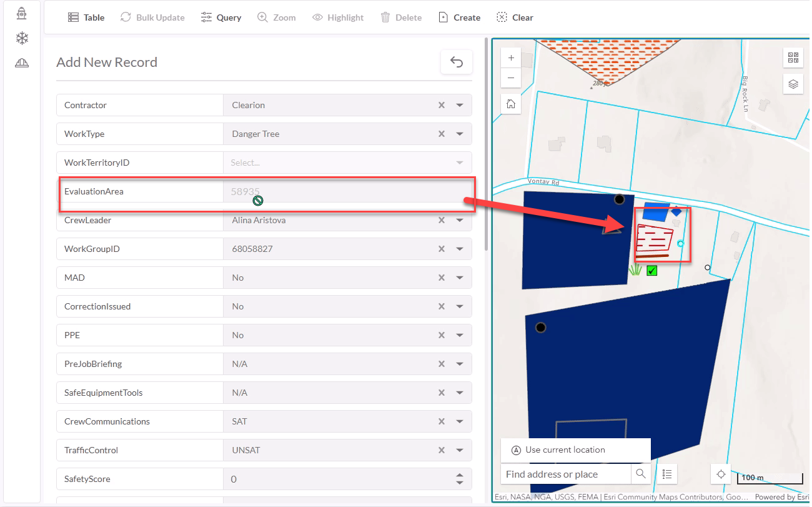812x507 pixels.
Task: Click the back arrow button
Action: click(x=457, y=62)
